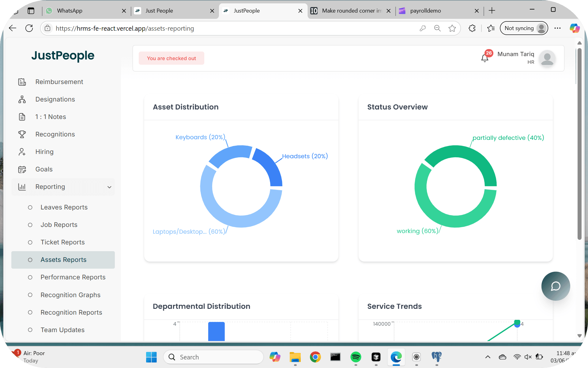Open browser Settings and more menu
The image size is (588, 368).
[x=557, y=28]
